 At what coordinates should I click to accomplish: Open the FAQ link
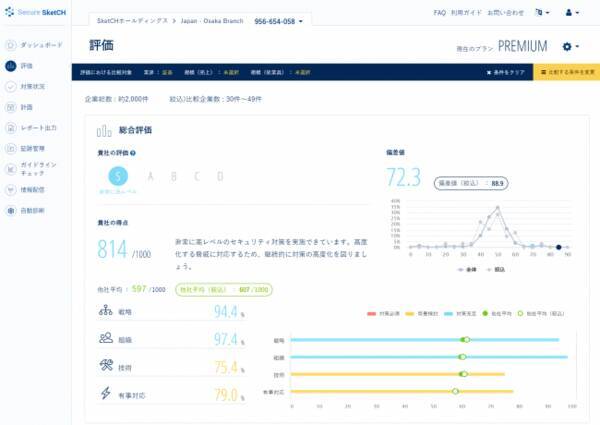click(440, 14)
